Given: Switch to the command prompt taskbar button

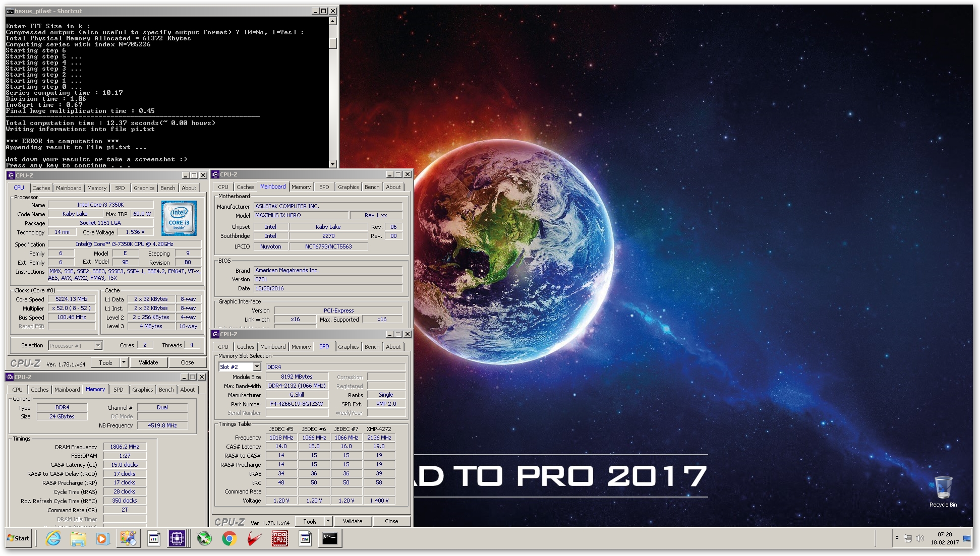Looking at the screenshot, I should coord(330,538).
